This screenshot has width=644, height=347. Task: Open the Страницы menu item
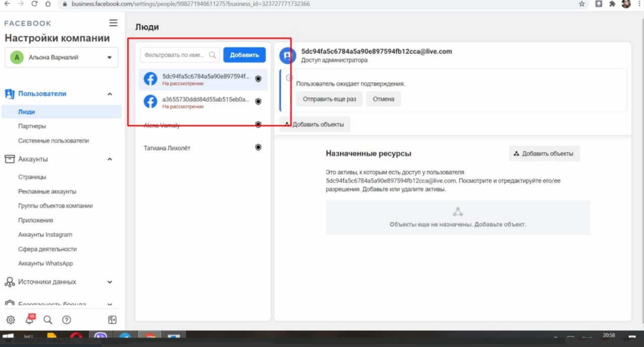point(32,177)
